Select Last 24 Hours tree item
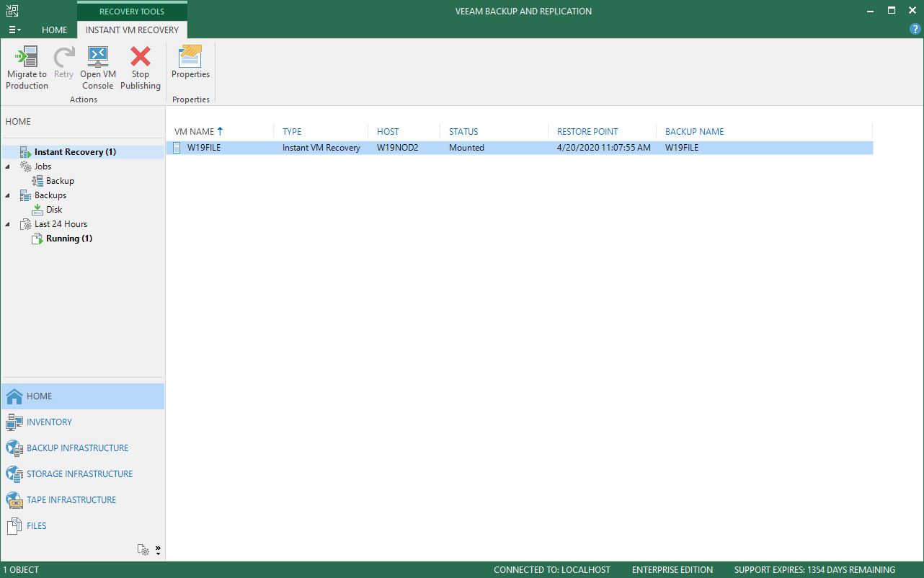The height and width of the screenshot is (578, 924). point(61,224)
